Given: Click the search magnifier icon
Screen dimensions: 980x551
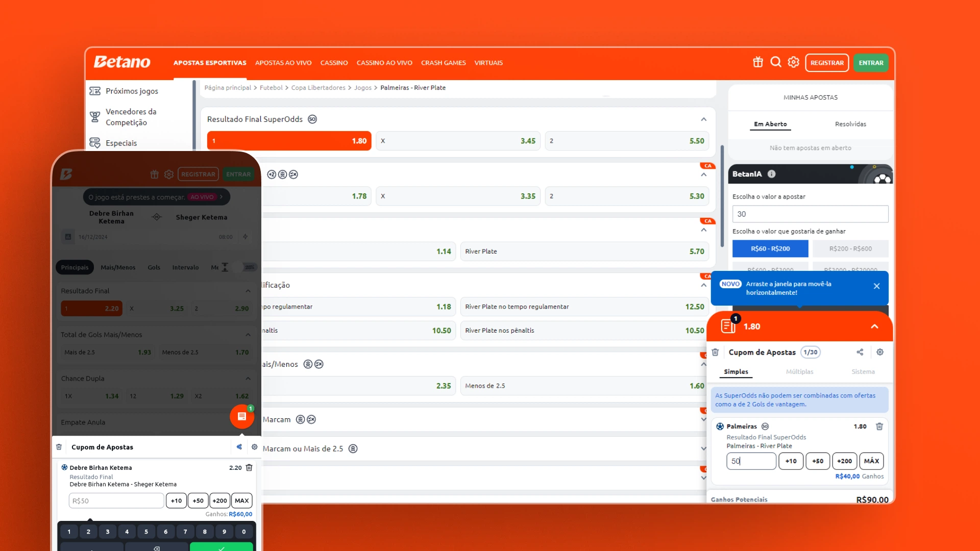Looking at the screenshot, I should click(776, 62).
